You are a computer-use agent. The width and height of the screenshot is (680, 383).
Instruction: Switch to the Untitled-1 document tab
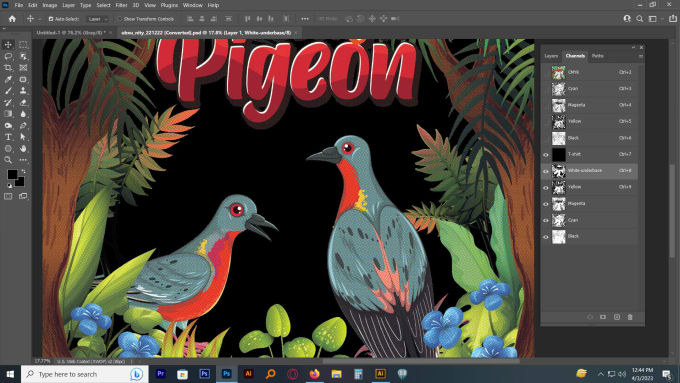(x=72, y=33)
